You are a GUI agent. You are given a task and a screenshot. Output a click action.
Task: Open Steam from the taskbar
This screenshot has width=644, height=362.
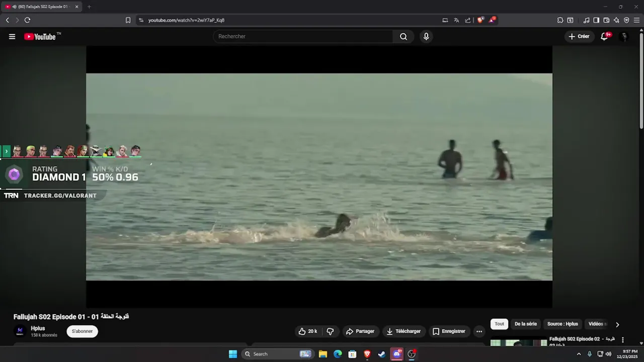click(382, 354)
